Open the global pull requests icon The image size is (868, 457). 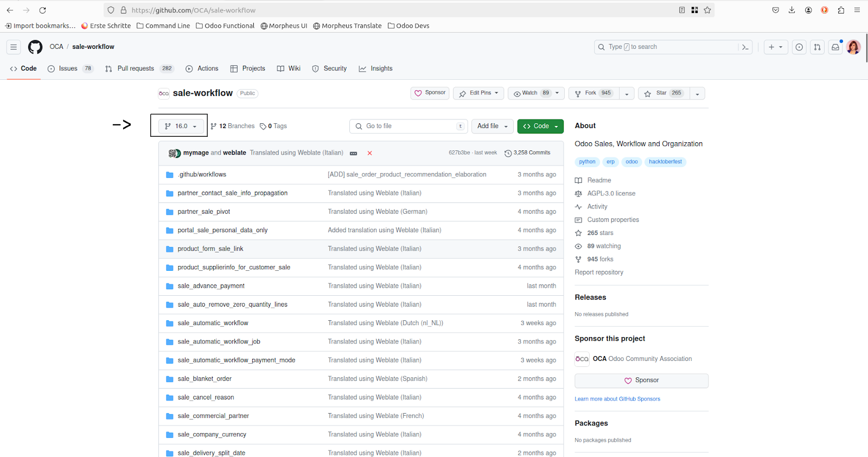817,47
